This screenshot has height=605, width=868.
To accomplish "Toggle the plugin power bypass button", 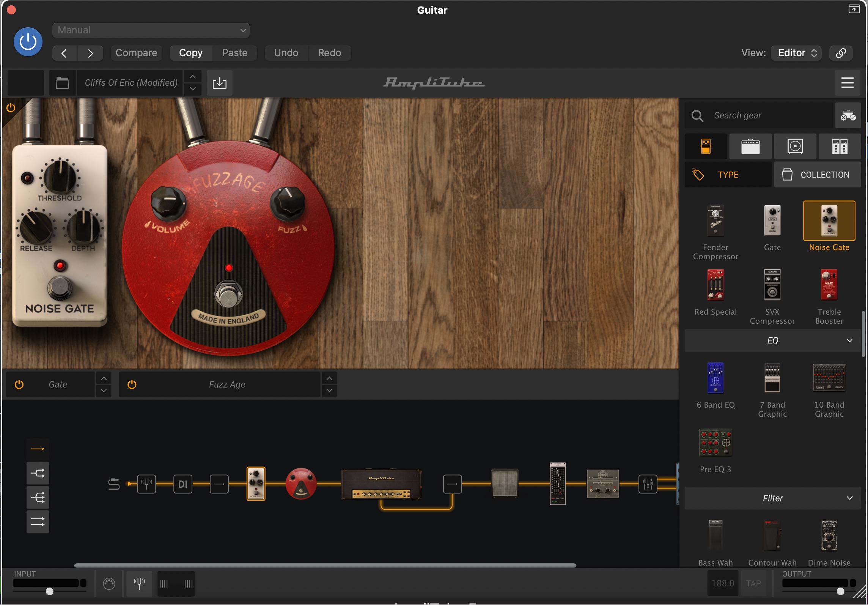I will pos(28,42).
